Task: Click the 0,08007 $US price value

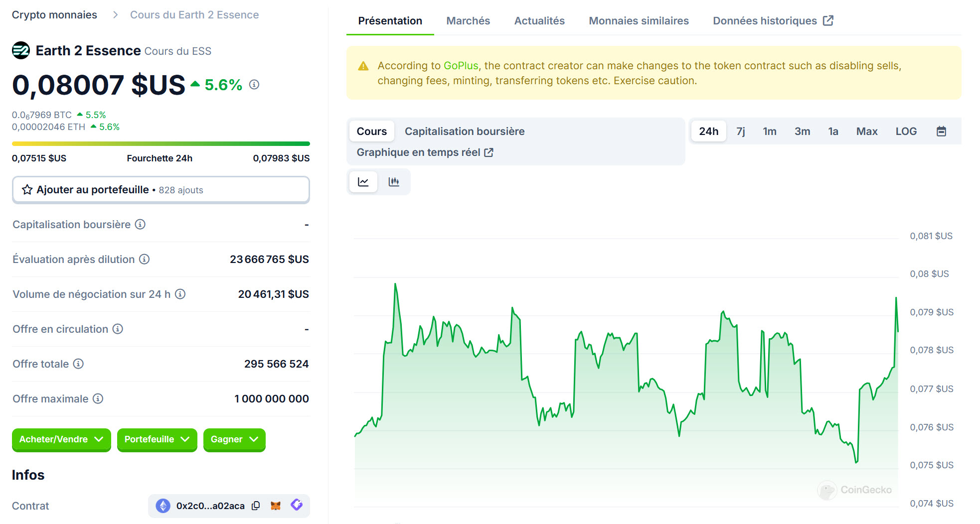Action: pos(99,85)
